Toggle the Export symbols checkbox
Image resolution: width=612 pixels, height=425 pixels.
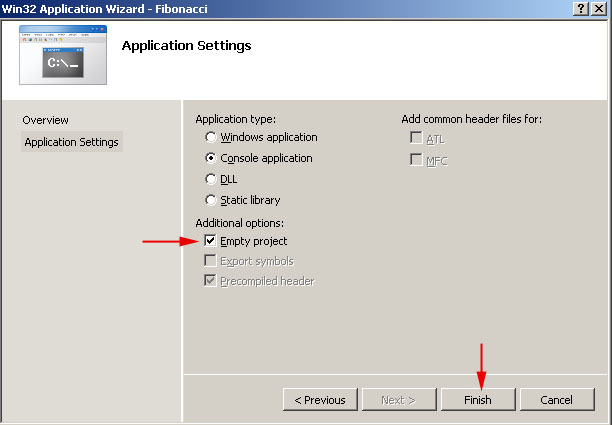pos(210,261)
